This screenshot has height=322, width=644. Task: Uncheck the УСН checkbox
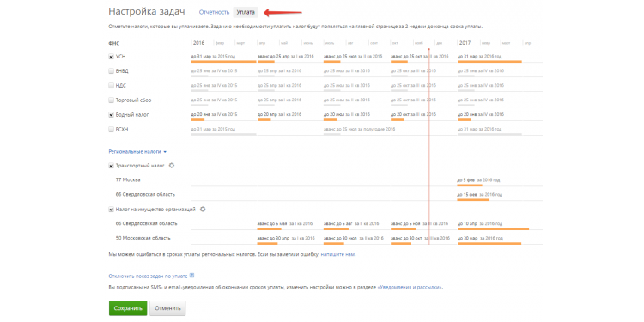pyautogui.click(x=111, y=57)
